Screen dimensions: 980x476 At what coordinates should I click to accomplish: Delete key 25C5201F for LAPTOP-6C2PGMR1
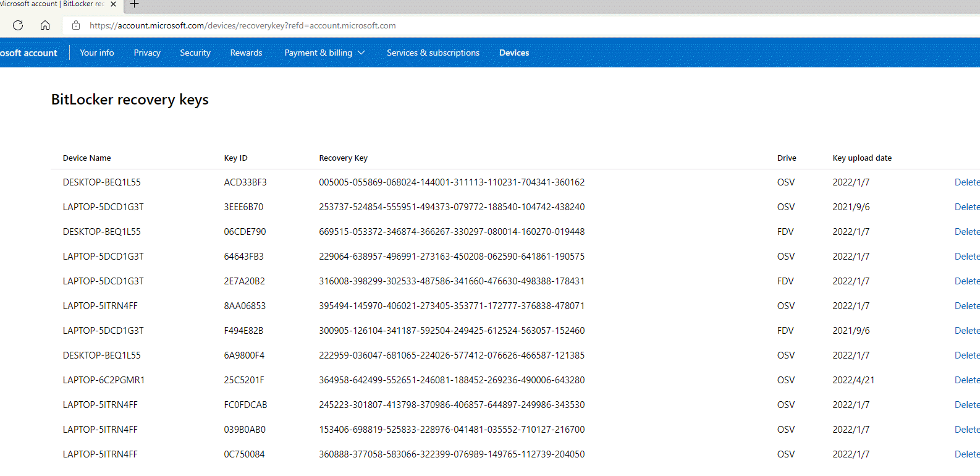[x=966, y=380]
